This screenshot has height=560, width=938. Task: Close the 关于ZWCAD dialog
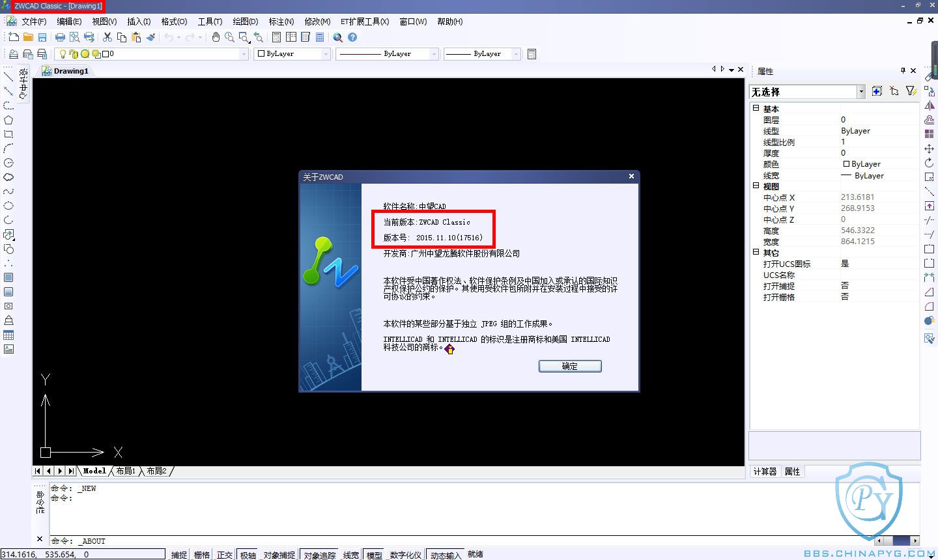pyautogui.click(x=631, y=176)
